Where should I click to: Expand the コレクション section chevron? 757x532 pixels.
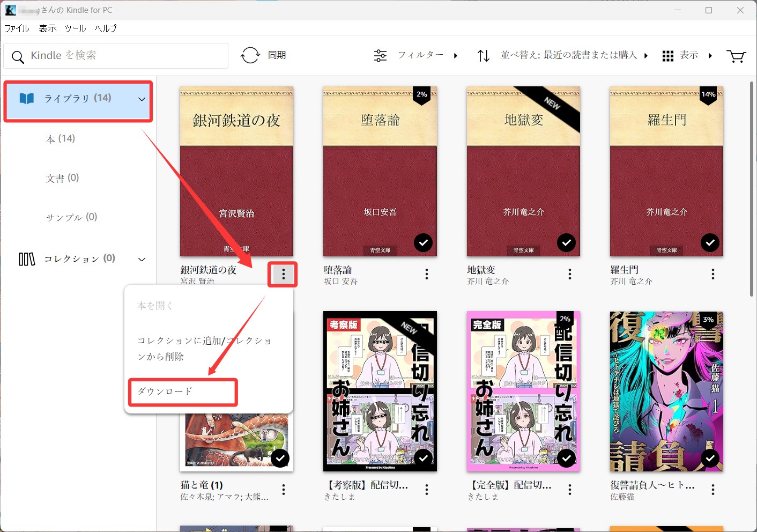(142, 260)
